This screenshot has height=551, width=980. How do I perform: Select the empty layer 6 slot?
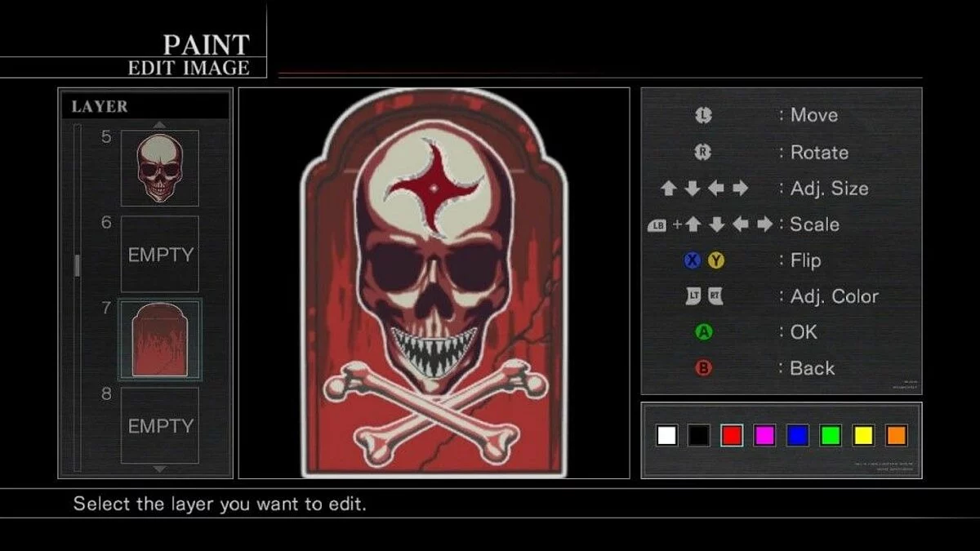(x=160, y=254)
